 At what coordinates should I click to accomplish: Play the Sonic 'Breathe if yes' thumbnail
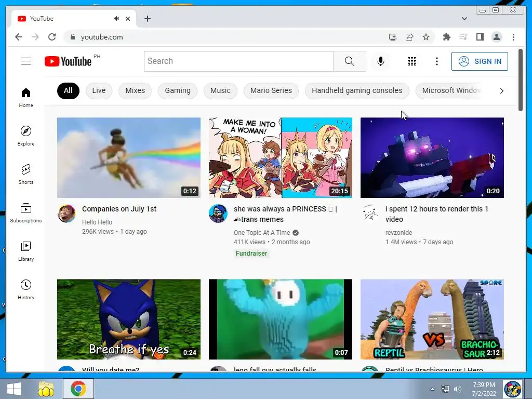coord(129,320)
